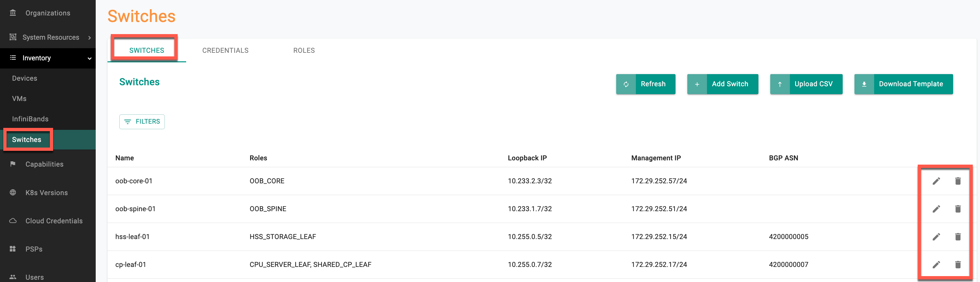980x282 pixels.
Task: Select the oob-core-01 name cell
Action: [134, 181]
